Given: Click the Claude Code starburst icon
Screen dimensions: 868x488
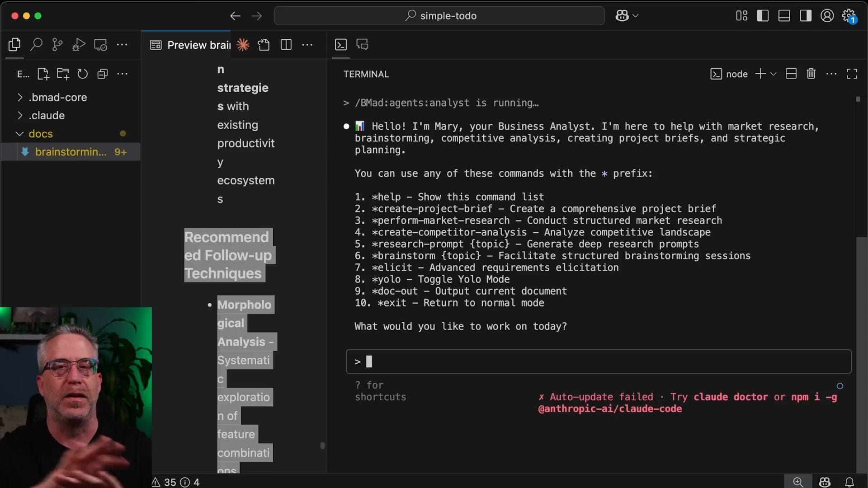Looking at the screenshot, I should point(243,44).
